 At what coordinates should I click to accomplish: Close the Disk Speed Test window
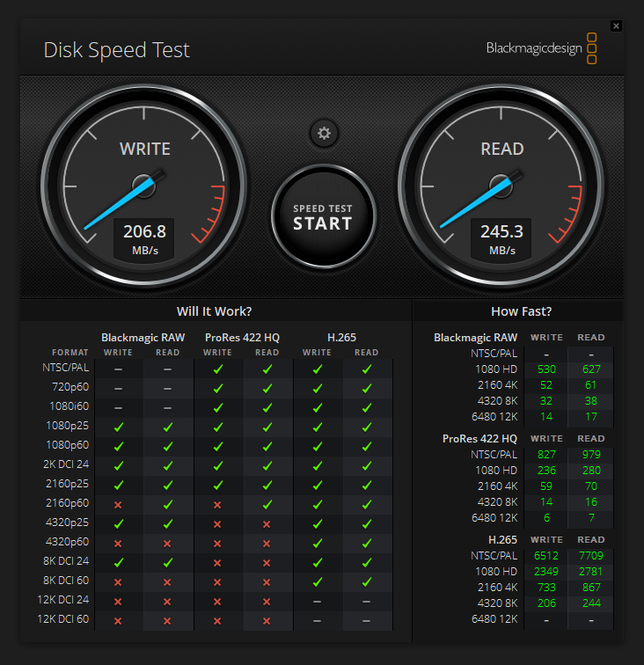pos(616,26)
